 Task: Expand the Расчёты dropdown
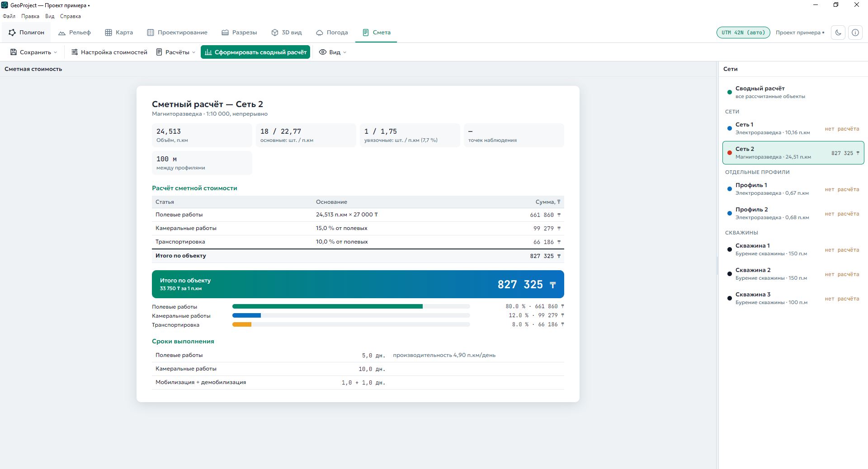(176, 52)
